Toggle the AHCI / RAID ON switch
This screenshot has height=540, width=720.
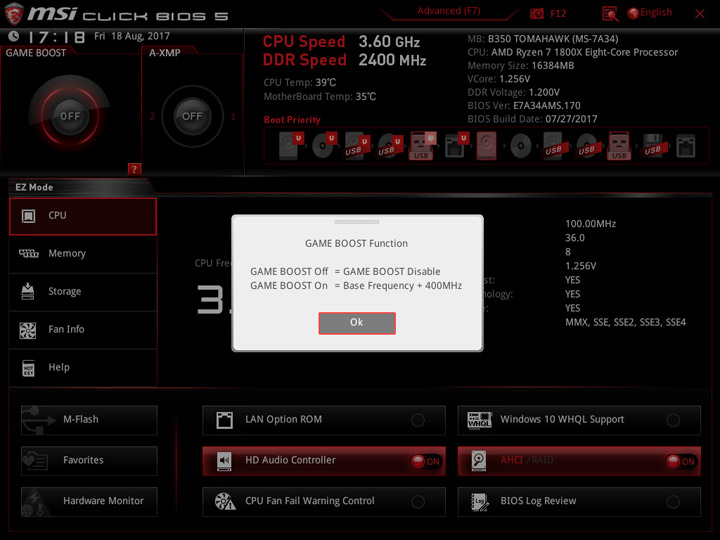tap(681, 461)
